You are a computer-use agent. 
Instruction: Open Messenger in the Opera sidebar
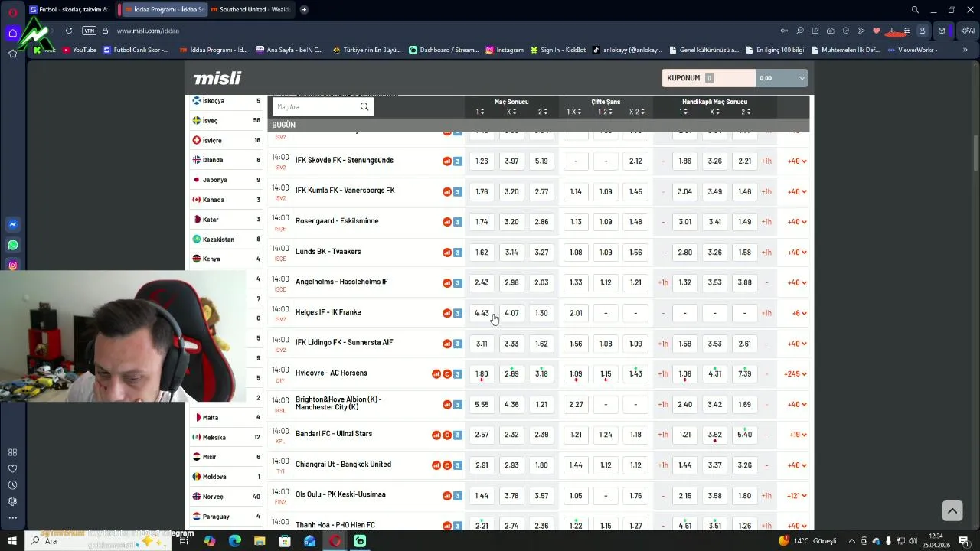coord(13,224)
